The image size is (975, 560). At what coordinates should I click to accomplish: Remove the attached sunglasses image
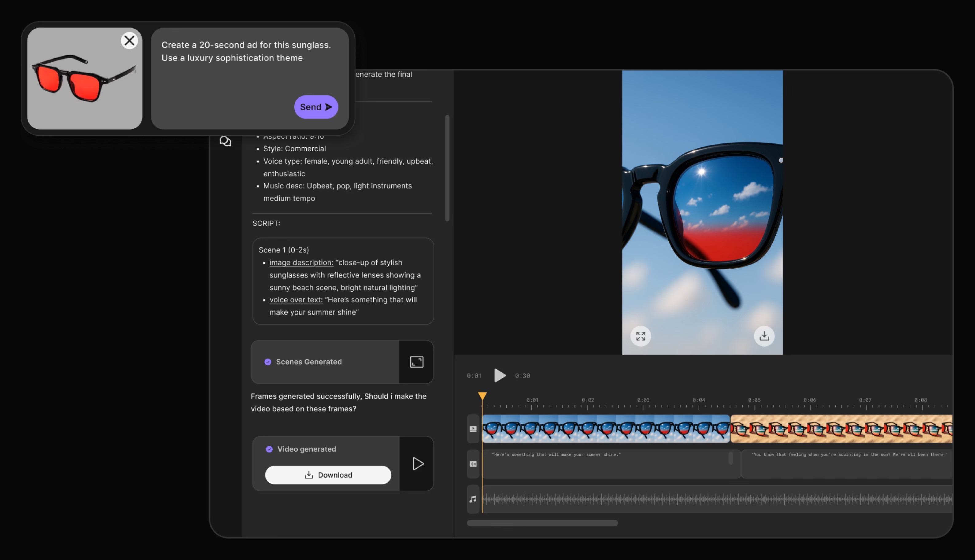(129, 41)
